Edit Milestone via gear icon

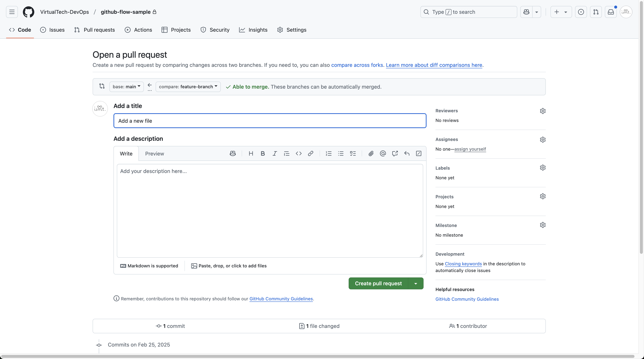click(542, 225)
